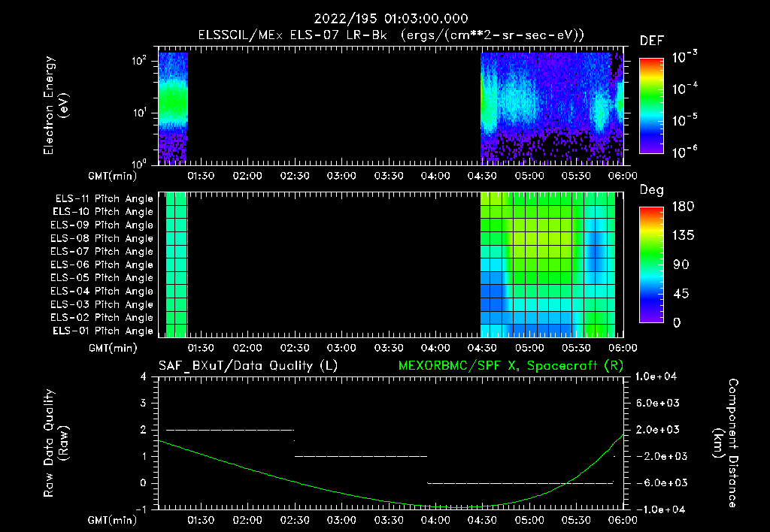Click the 45 value on Deg scale

pos(680,294)
